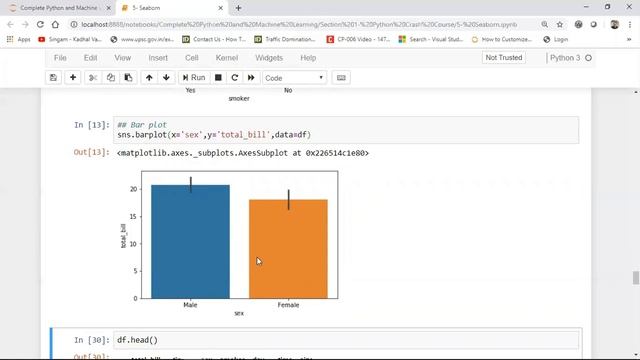Screen dimensions: 640x360
Task: Open the Insert menu
Action: 158,58
